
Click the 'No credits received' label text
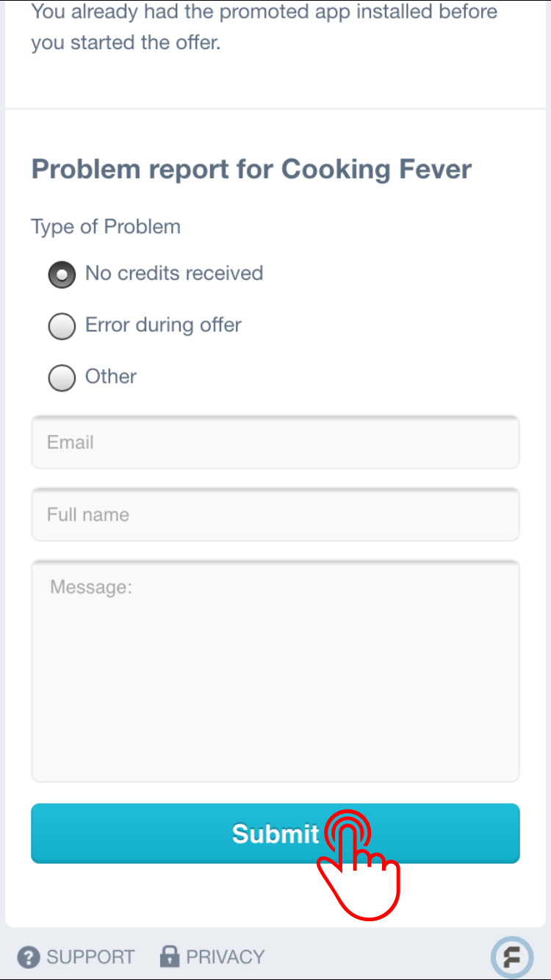(x=174, y=273)
